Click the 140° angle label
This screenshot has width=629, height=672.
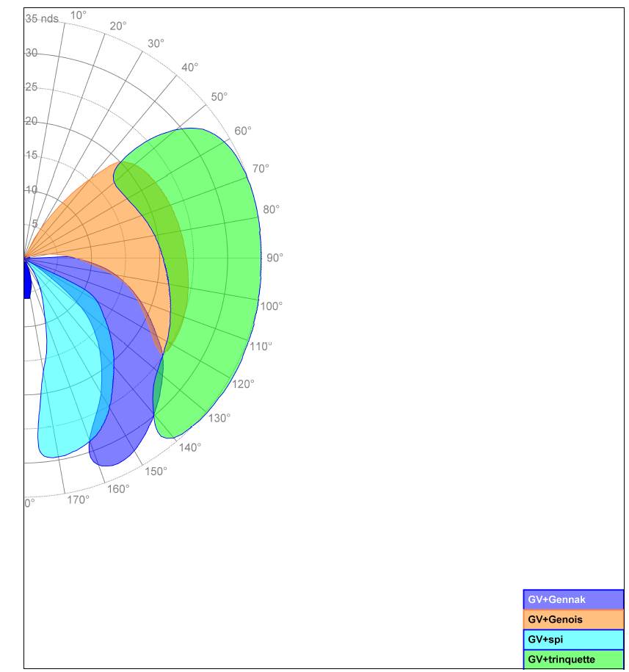pos(189,447)
